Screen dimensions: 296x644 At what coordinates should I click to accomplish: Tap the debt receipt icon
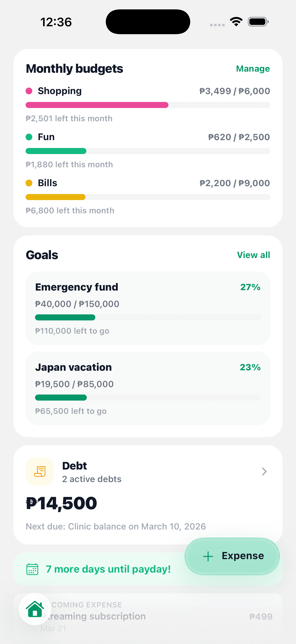[40, 472]
